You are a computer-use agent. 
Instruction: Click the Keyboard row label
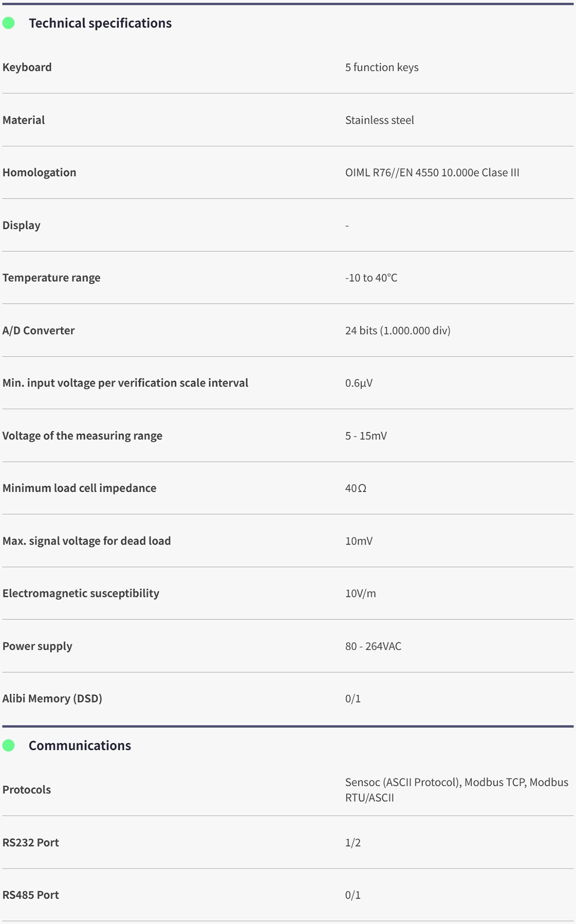coord(27,67)
